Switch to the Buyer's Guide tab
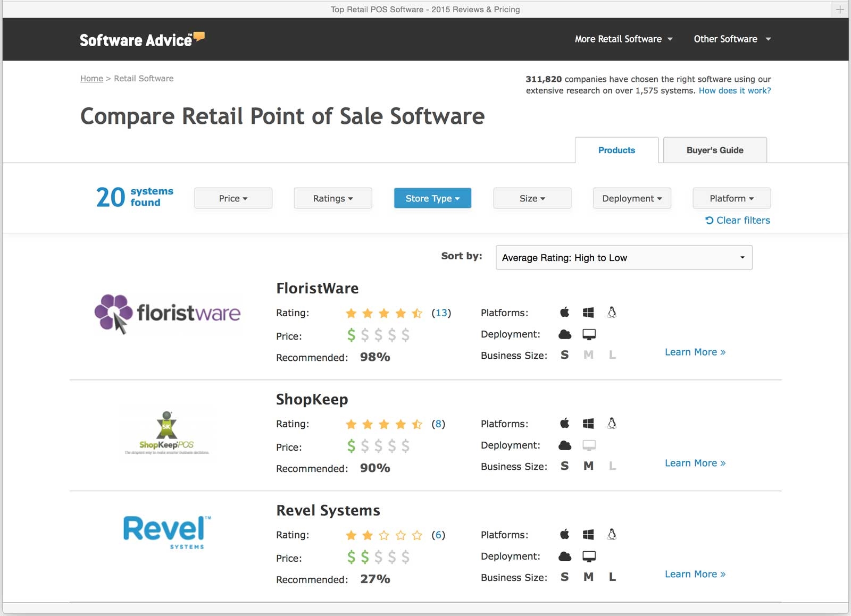Image resolution: width=851 pixels, height=616 pixels. click(x=715, y=150)
